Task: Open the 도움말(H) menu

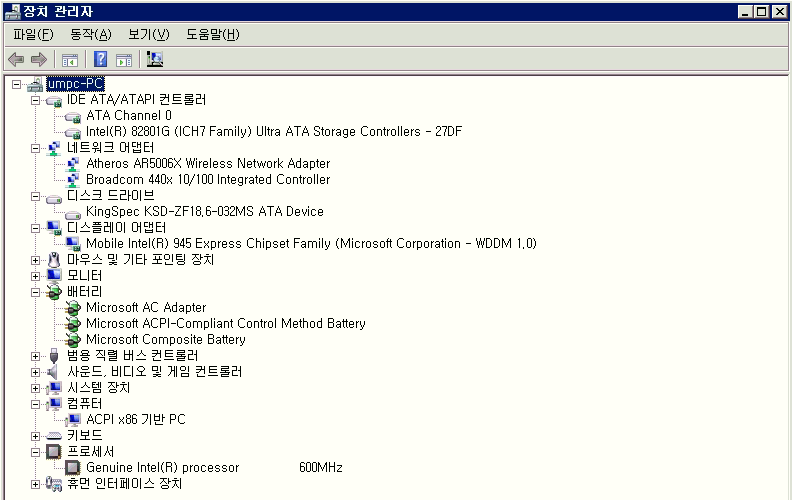Action: [213, 34]
